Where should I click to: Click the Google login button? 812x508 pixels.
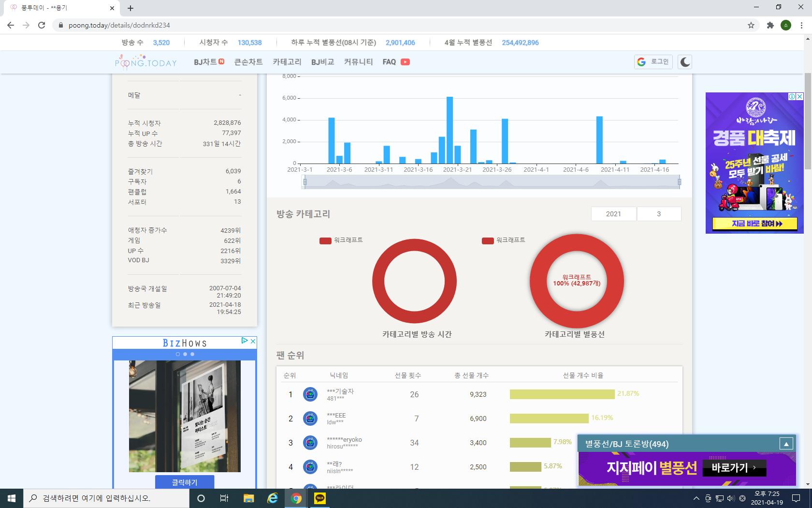pos(653,62)
